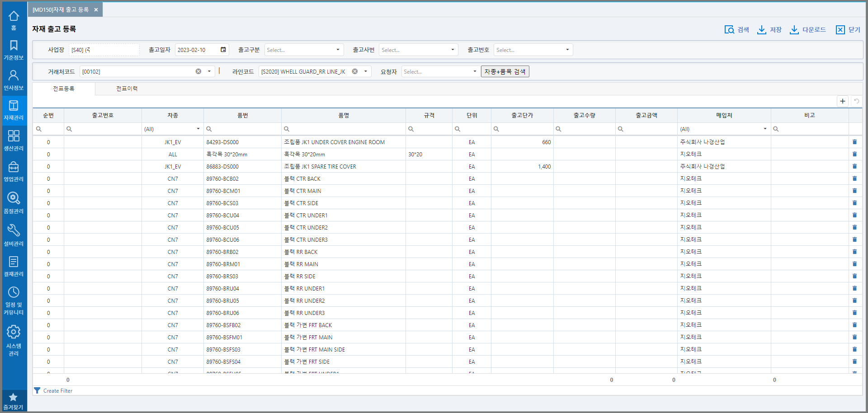
Task: Open 품질관리 in the sidebar
Action: pyautogui.click(x=14, y=202)
